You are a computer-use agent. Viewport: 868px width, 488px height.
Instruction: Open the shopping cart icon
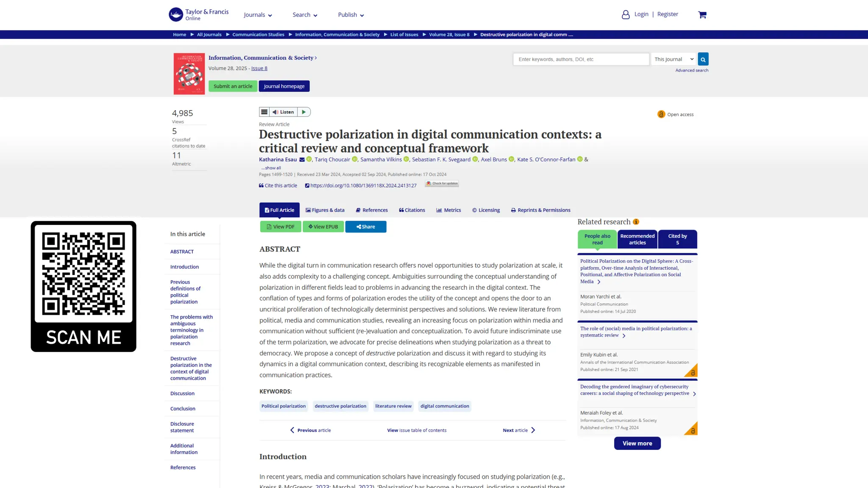(702, 15)
